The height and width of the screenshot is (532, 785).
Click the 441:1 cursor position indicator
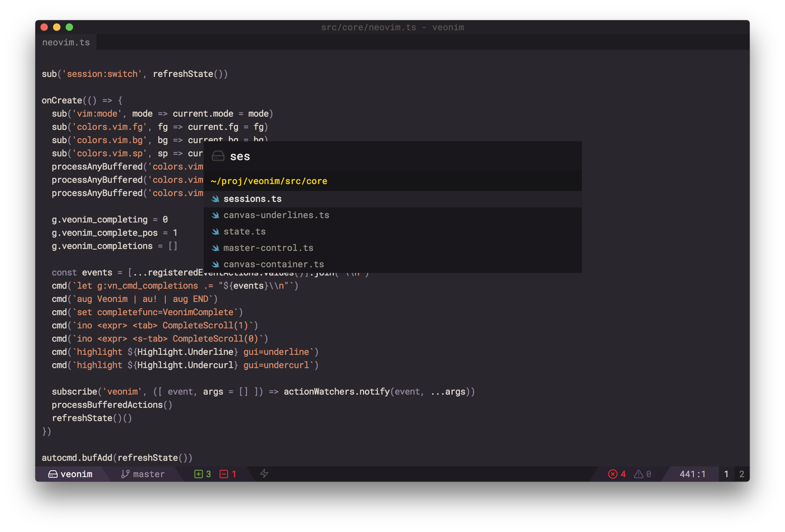point(692,474)
